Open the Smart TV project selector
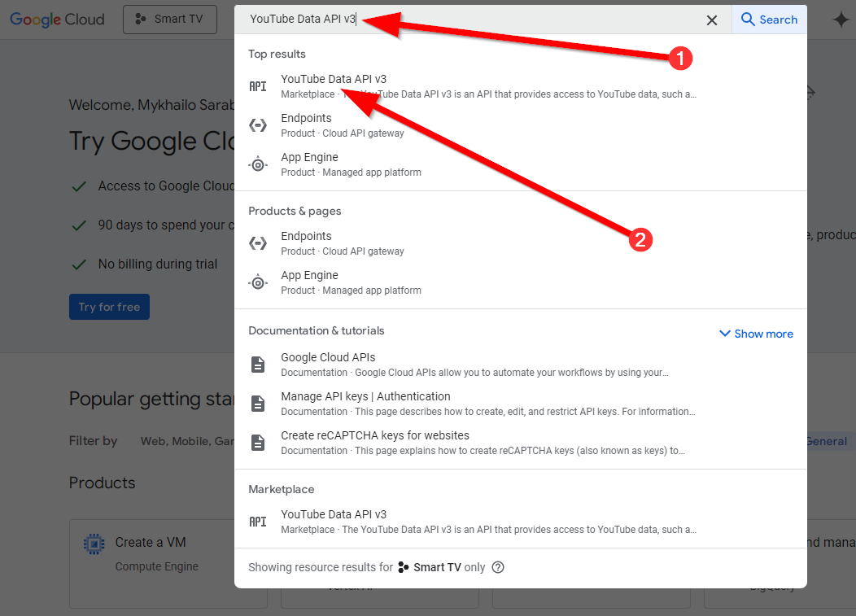The height and width of the screenshot is (616, 856). tap(170, 20)
